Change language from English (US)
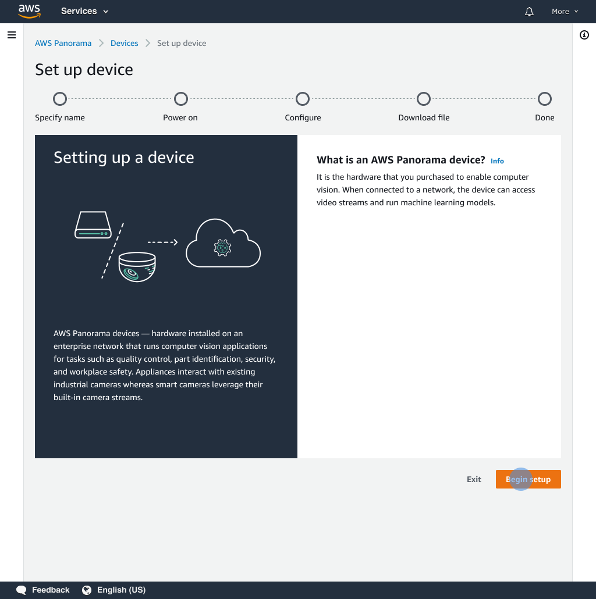 tap(121, 590)
